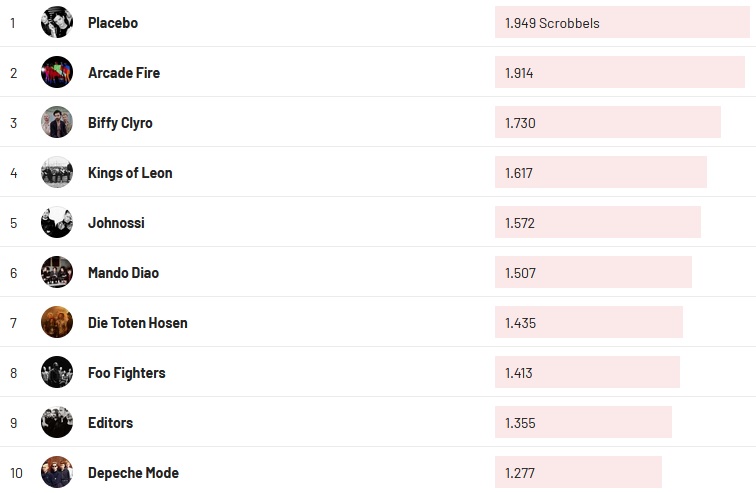Image resolution: width=756 pixels, height=493 pixels.
Task: Click Johnossi's round avatar image
Action: coord(57,222)
